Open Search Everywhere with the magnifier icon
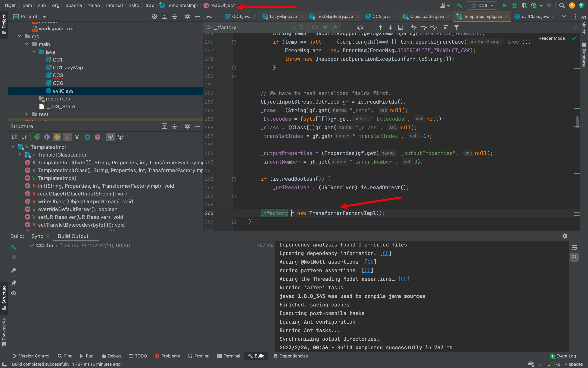Image resolution: width=588 pixels, height=368 pixels. 562,6
